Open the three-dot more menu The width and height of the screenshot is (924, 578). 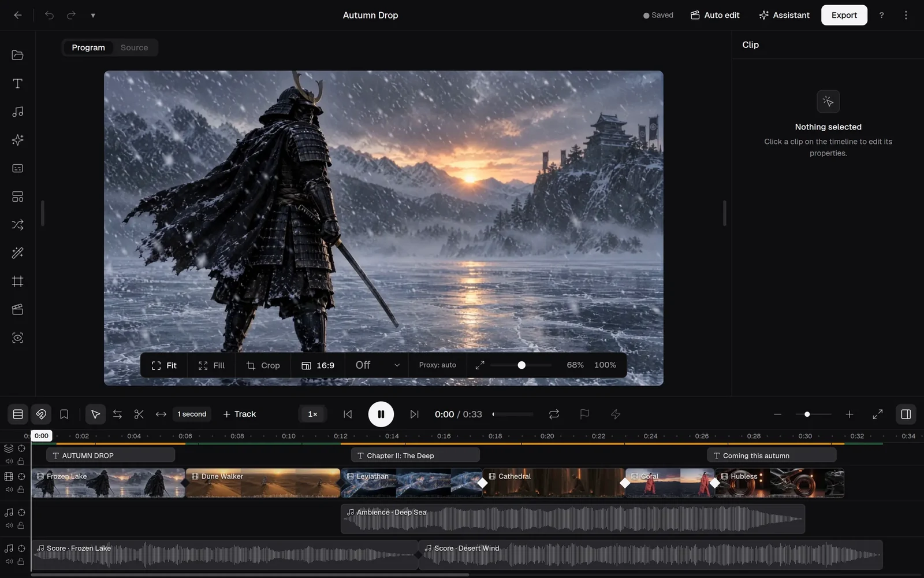906,15
